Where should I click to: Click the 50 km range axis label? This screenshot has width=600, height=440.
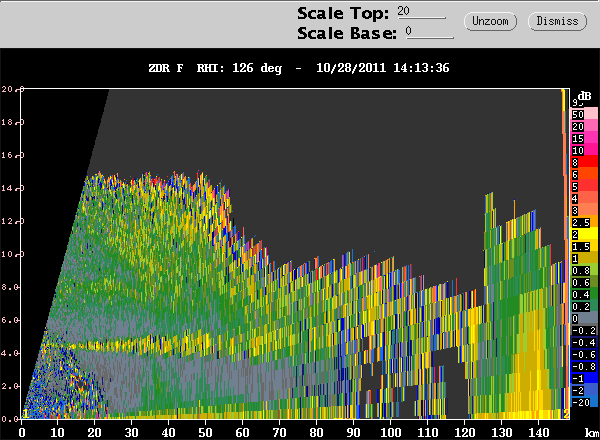pyautogui.click(x=205, y=432)
